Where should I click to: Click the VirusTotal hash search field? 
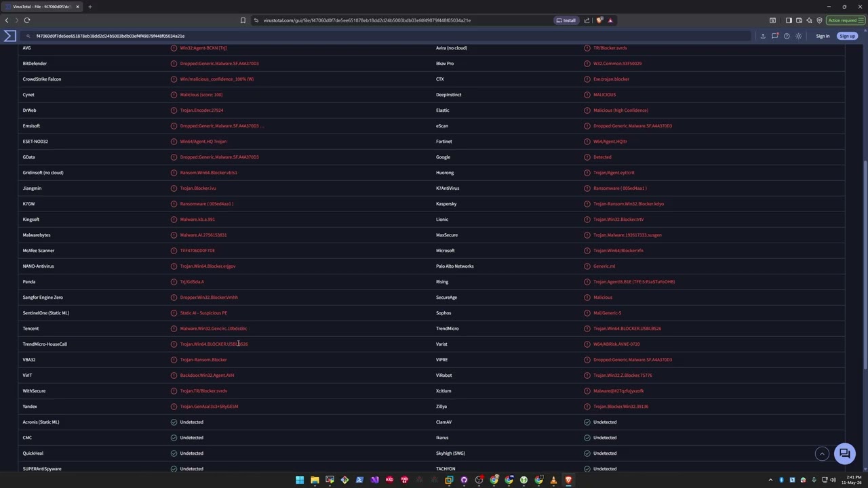coord(387,36)
